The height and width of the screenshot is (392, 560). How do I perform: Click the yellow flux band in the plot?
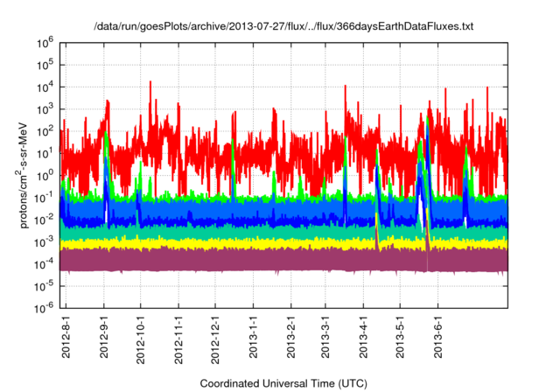pyautogui.click(x=262, y=244)
